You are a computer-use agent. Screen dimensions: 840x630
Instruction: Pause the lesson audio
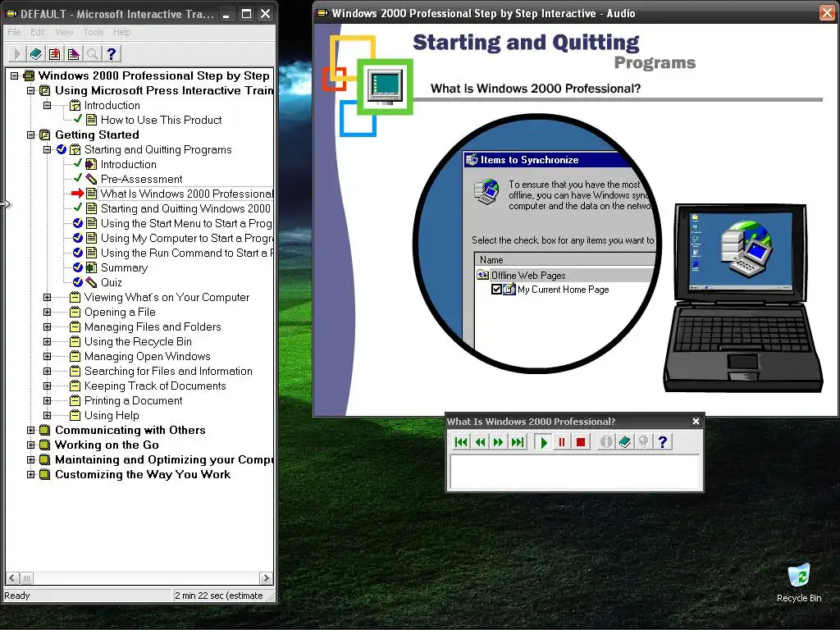click(x=561, y=442)
